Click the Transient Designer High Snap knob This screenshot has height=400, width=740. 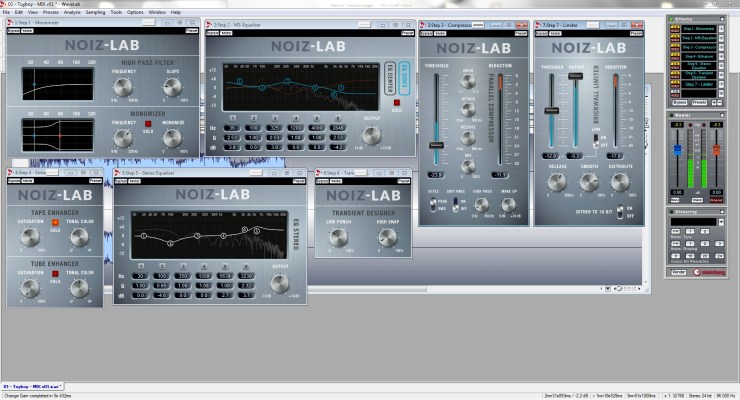(388, 238)
